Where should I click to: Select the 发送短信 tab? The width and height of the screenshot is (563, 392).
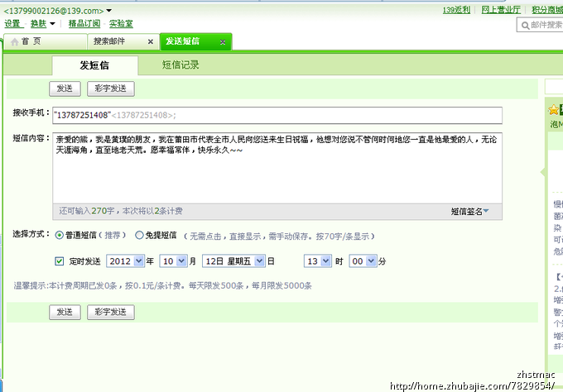(195, 41)
